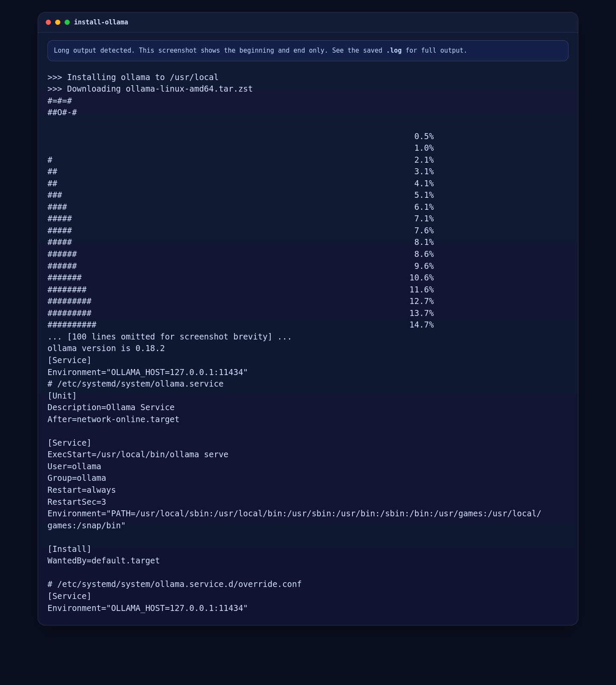Image resolution: width=616 pixels, height=685 pixels.
Task: Click 'WantedBy=default.target' line
Action: click(104, 561)
